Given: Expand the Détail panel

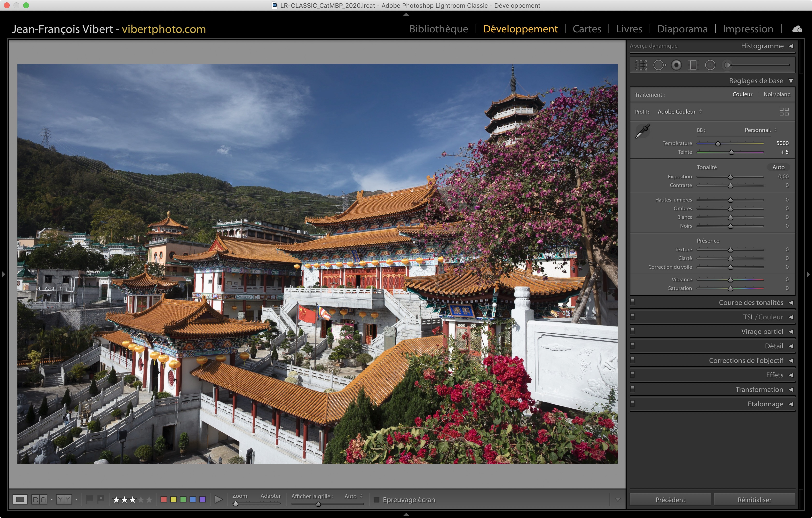Looking at the screenshot, I should point(774,346).
